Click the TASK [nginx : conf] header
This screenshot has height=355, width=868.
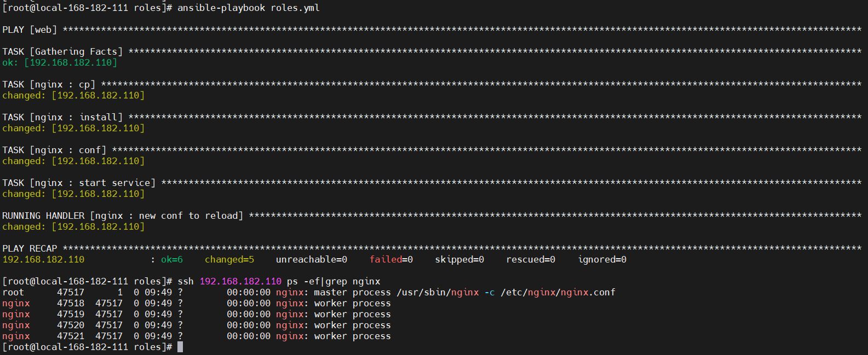click(54, 150)
